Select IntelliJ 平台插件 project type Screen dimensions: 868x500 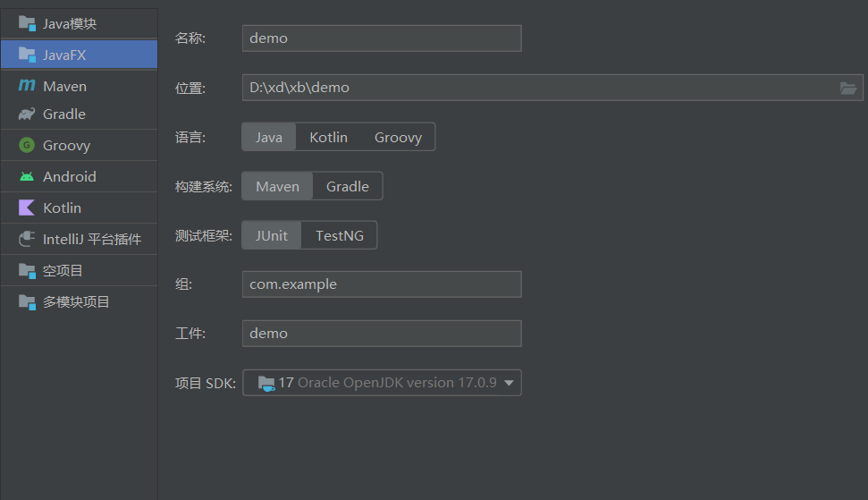(80, 239)
